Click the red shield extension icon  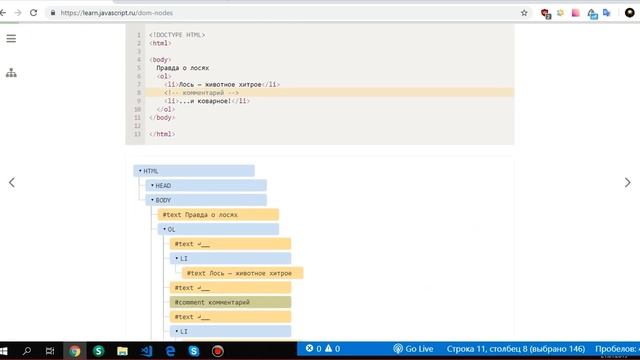[x=545, y=13]
